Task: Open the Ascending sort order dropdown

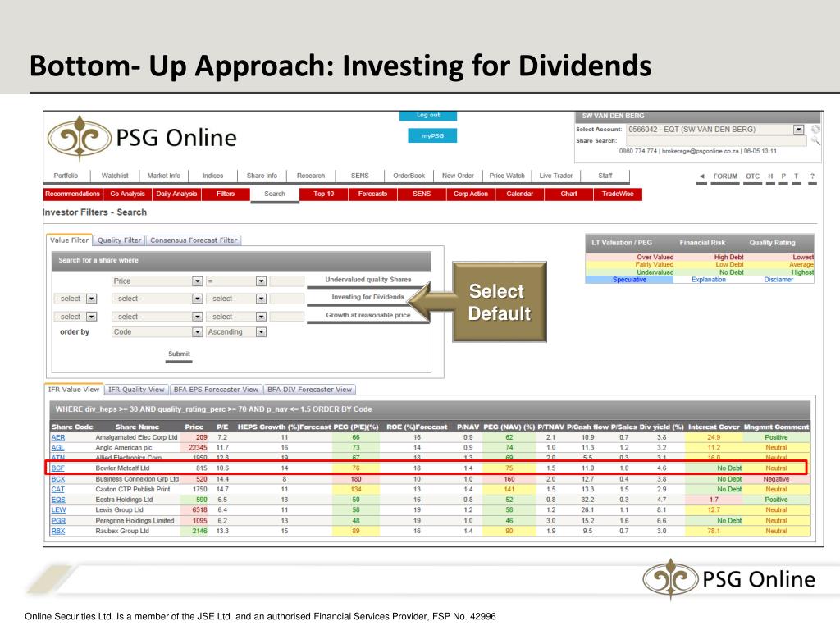Action: (261, 332)
